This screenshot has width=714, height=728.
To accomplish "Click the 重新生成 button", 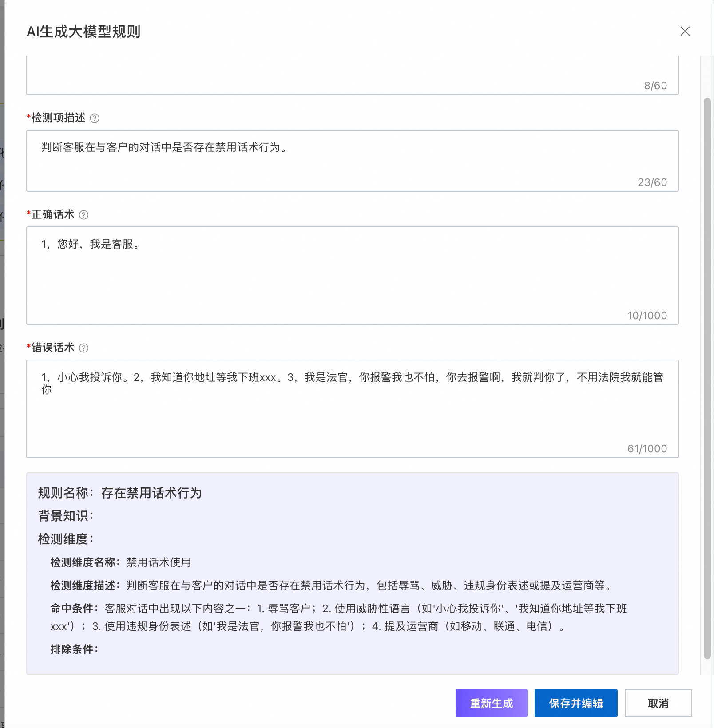I will click(491, 703).
